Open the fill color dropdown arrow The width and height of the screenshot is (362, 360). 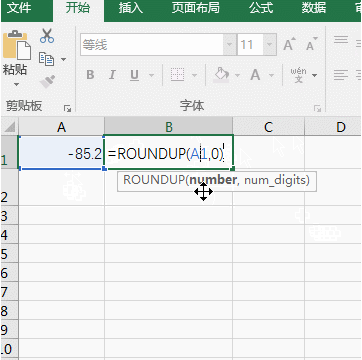coord(237,76)
